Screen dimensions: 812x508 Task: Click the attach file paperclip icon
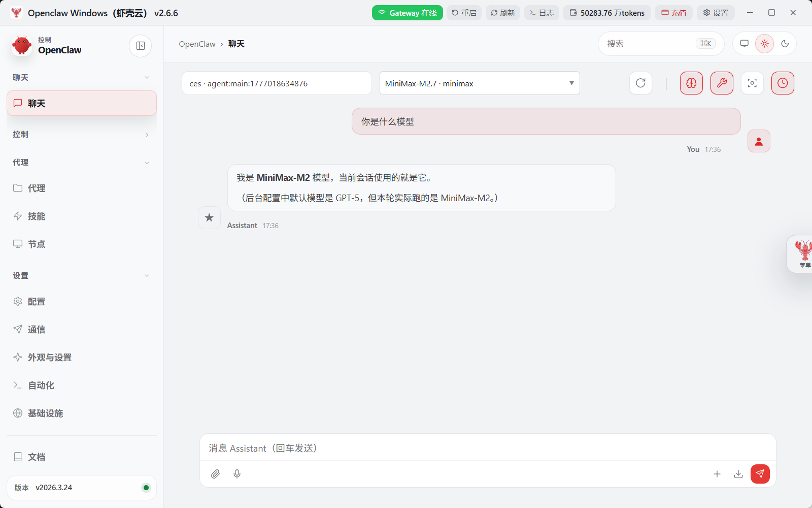coord(216,474)
